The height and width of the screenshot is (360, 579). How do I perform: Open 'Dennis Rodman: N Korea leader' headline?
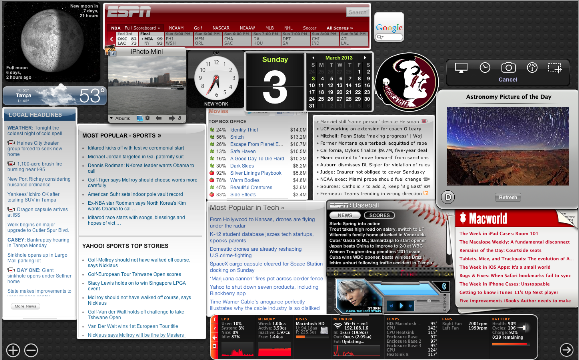click(x=141, y=168)
